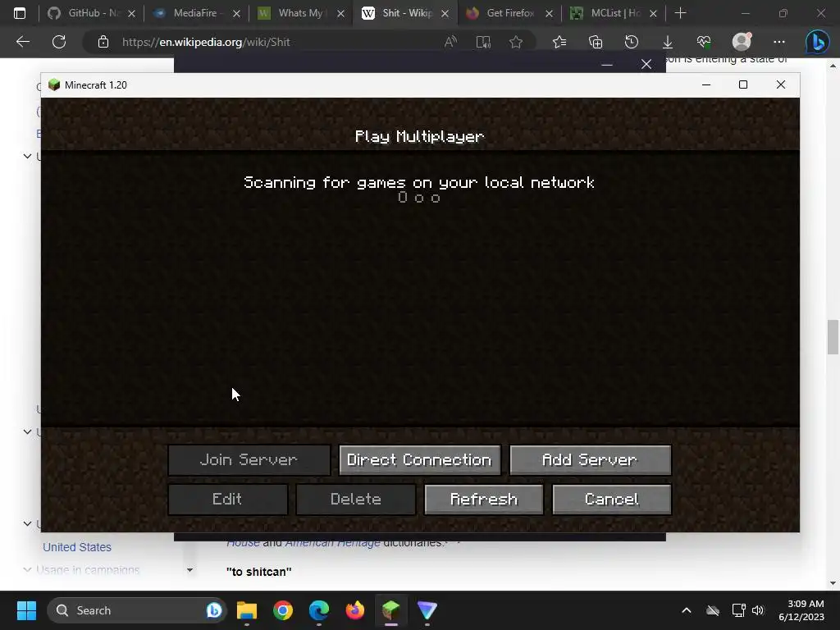Click the Join Server button
Viewport: 840px width, 630px height.
[249, 459]
